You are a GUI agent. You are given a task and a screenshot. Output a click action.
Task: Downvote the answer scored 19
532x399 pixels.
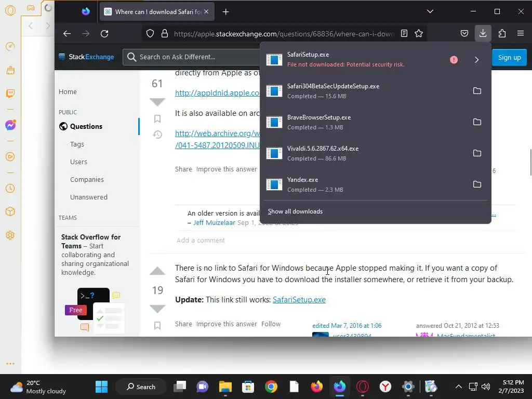[x=157, y=309]
